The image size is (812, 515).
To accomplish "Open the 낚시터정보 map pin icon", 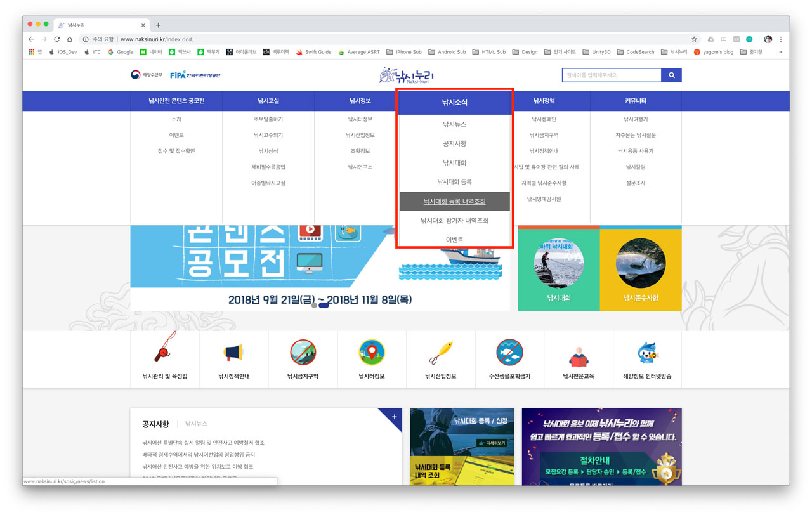I will 371,353.
